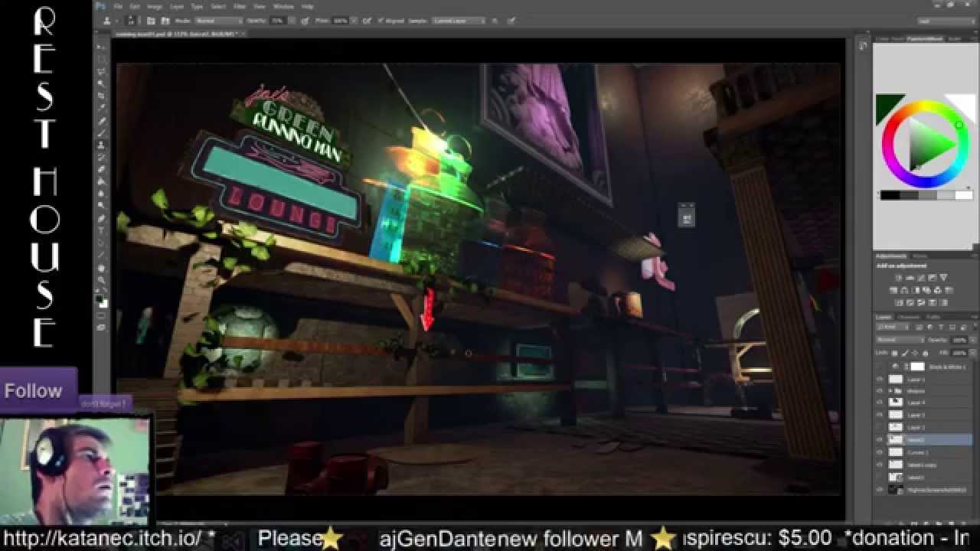Add a Levels adjustment
The image size is (980, 551).
[x=910, y=277]
